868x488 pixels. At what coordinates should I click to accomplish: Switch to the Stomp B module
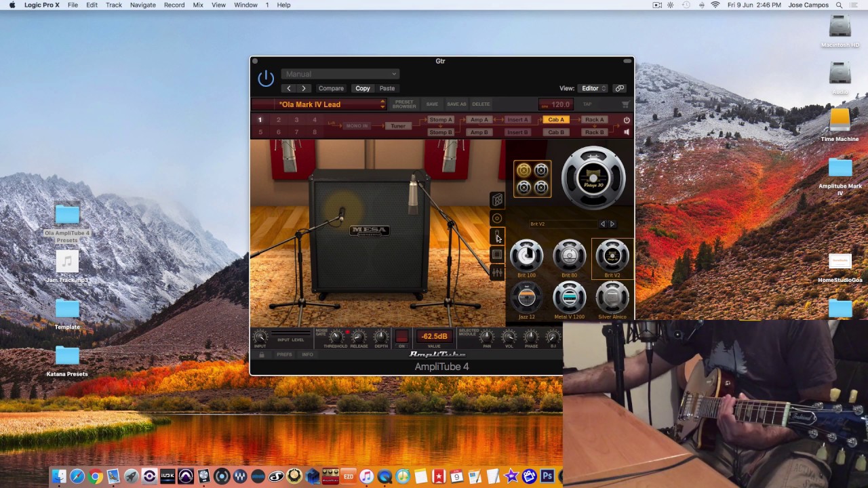(x=440, y=132)
